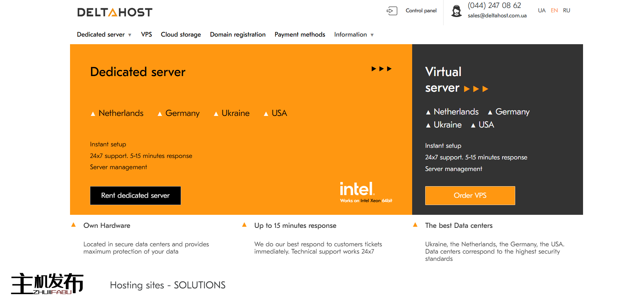
Task: Open the VPS menu item
Action: [146, 35]
